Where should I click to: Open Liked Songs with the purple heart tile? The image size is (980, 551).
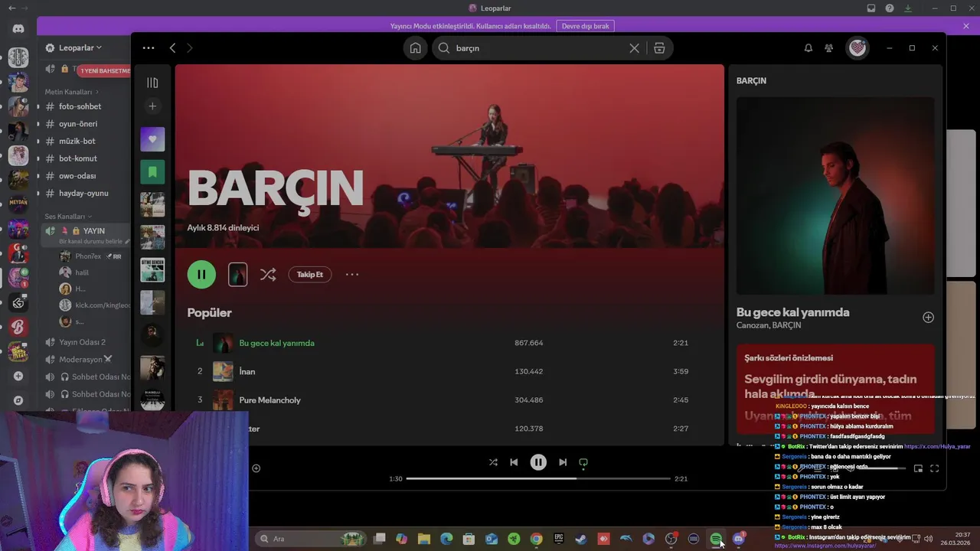[152, 139]
